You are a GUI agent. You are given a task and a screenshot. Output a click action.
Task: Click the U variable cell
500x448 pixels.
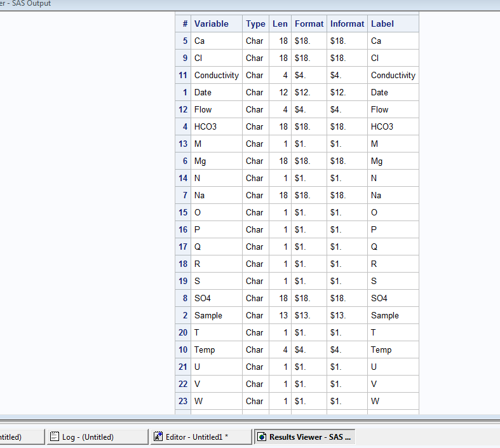click(x=217, y=367)
